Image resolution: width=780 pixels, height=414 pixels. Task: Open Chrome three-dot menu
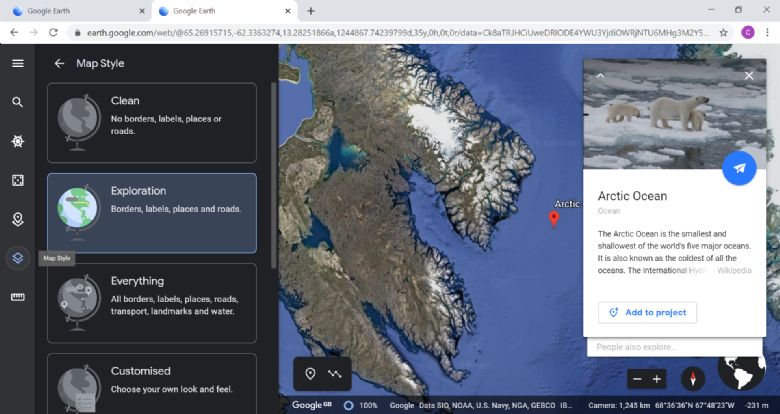pyautogui.click(x=767, y=32)
